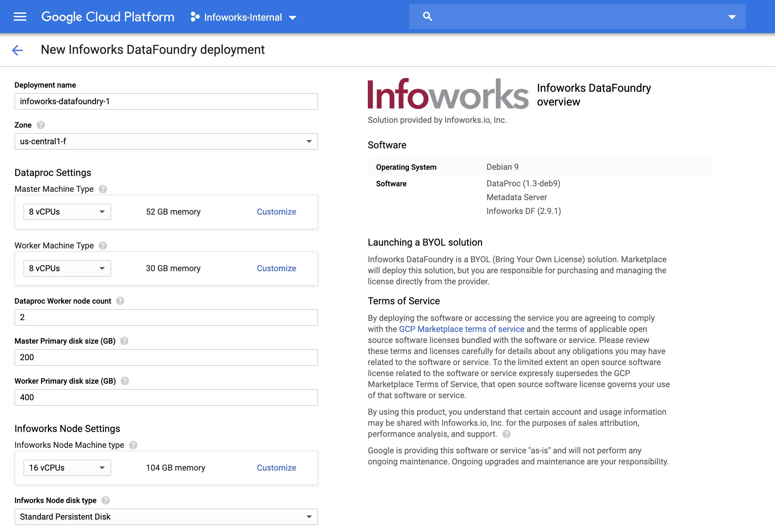
Task: Click the 'Infoworks Node Settings' heading
Action: pos(67,428)
